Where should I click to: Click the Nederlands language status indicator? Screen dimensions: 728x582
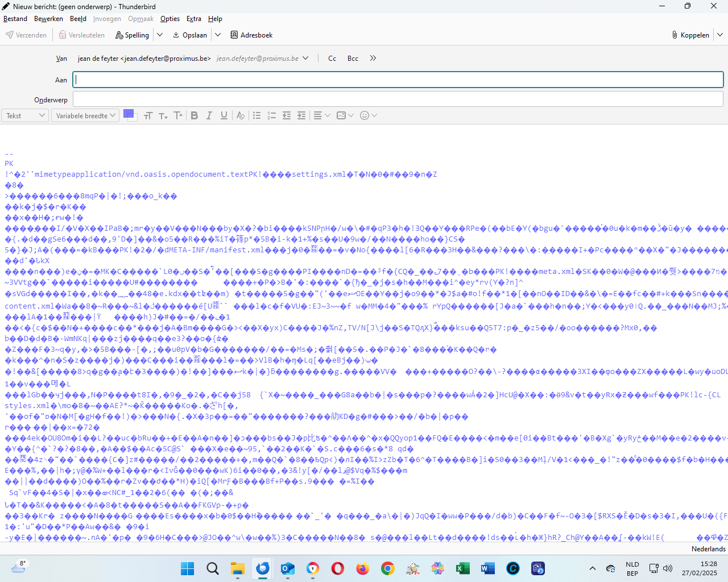click(709, 549)
